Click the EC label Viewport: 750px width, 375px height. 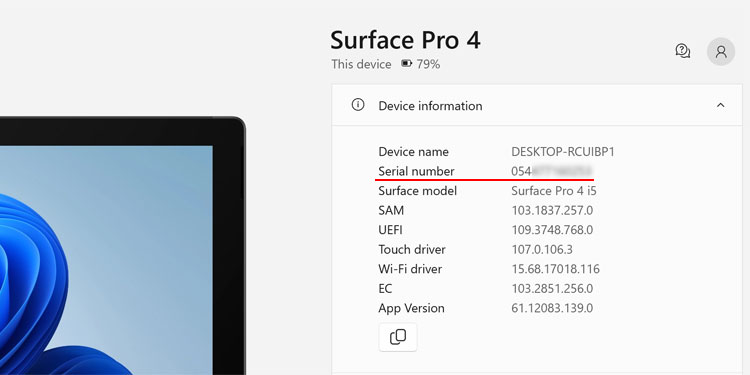coord(385,288)
